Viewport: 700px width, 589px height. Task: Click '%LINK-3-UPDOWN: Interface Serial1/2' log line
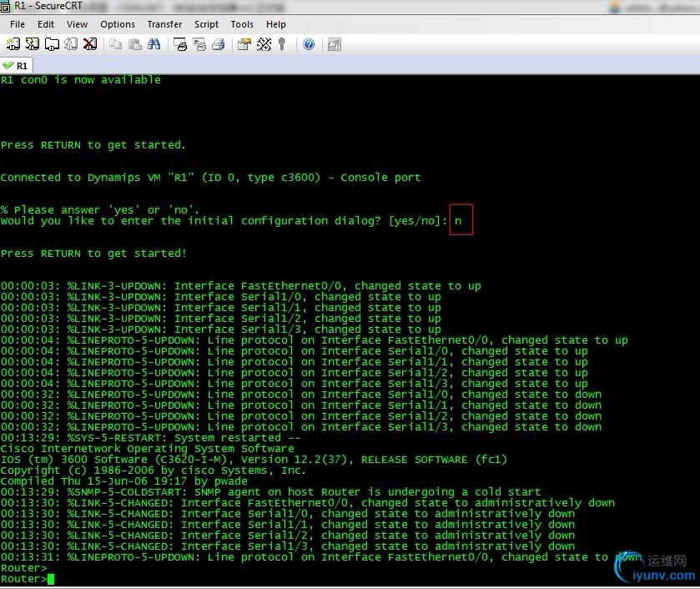tap(220, 319)
